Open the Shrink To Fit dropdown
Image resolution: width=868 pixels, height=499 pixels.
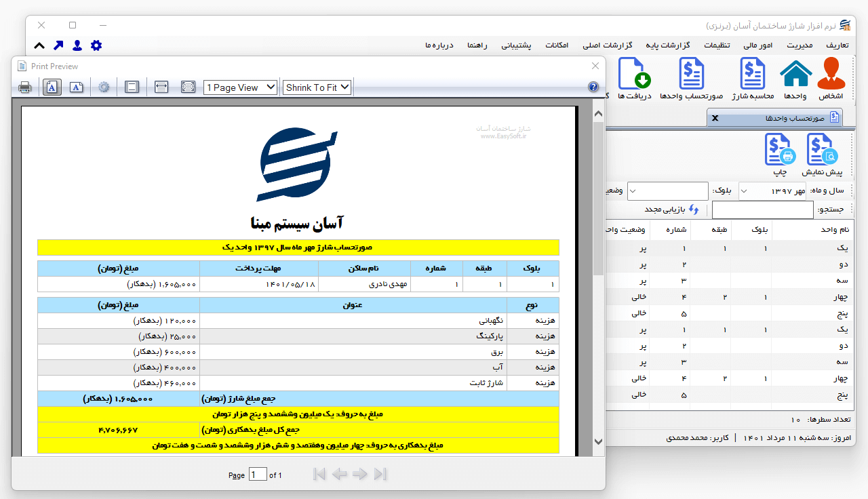coord(317,87)
